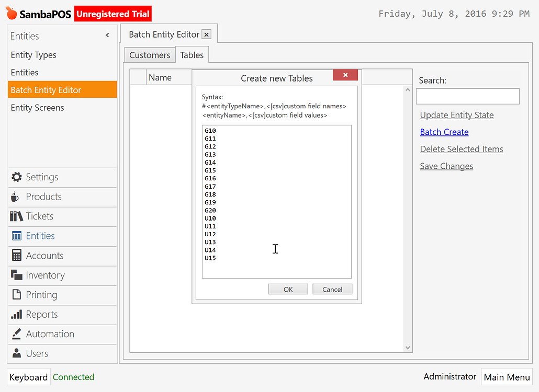
Task: Open Settings from the sidebar gear icon
Action: tap(16, 177)
